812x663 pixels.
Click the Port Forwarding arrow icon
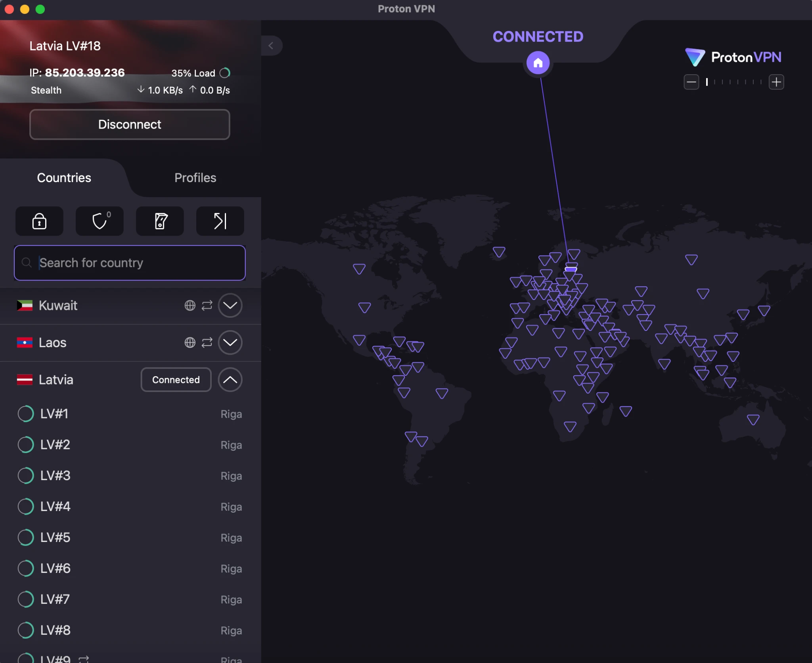(220, 221)
